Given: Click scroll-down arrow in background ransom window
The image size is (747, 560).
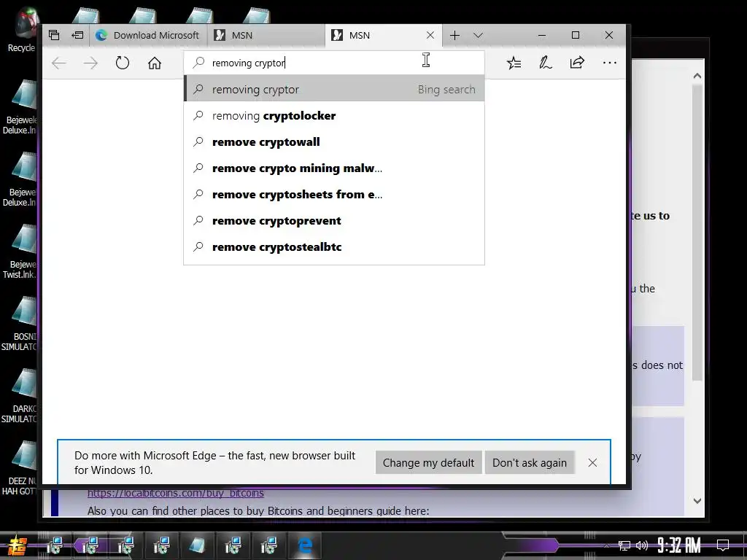Looking at the screenshot, I should (697, 500).
